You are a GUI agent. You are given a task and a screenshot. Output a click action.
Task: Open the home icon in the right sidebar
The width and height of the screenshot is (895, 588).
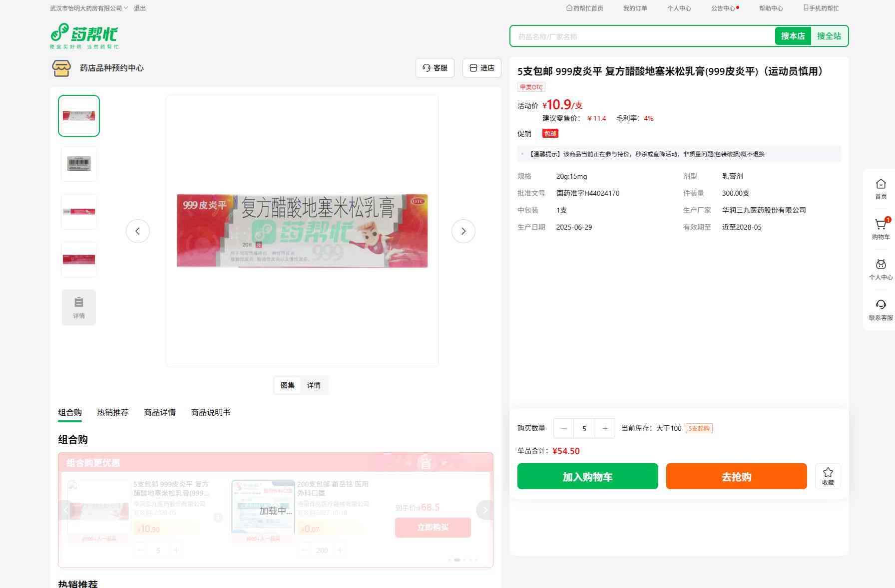pyautogui.click(x=881, y=184)
